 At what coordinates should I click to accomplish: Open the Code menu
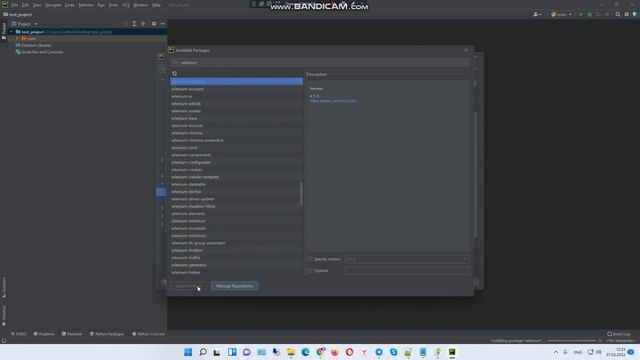tap(70, 5)
